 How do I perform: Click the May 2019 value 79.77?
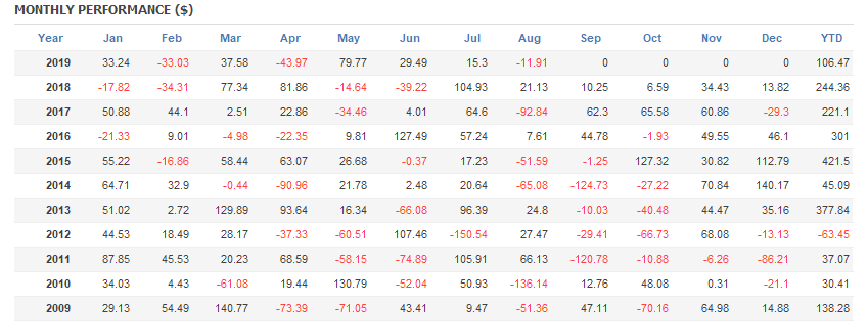[x=353, y=63]
